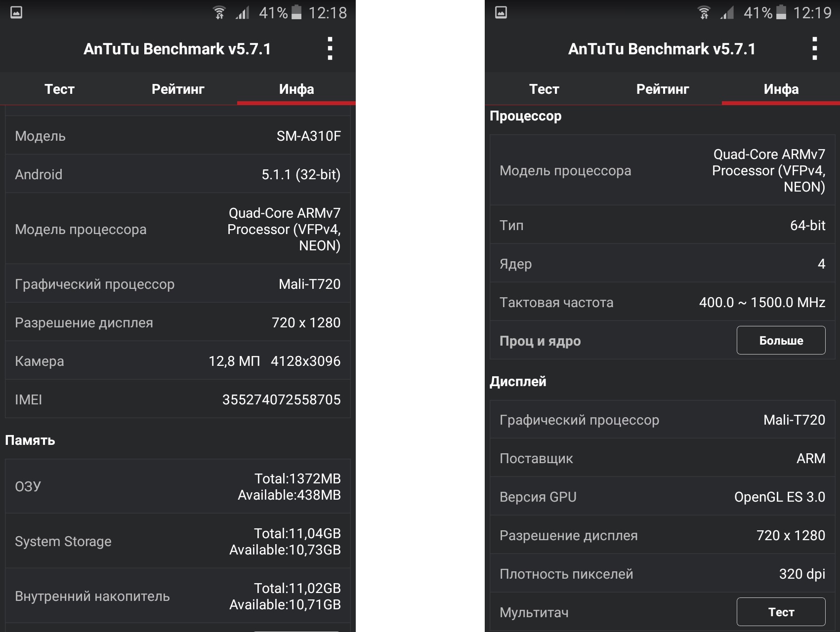Tap image notification icon in right screen status bar
The image size is (840, 632).
coord(501,13)
